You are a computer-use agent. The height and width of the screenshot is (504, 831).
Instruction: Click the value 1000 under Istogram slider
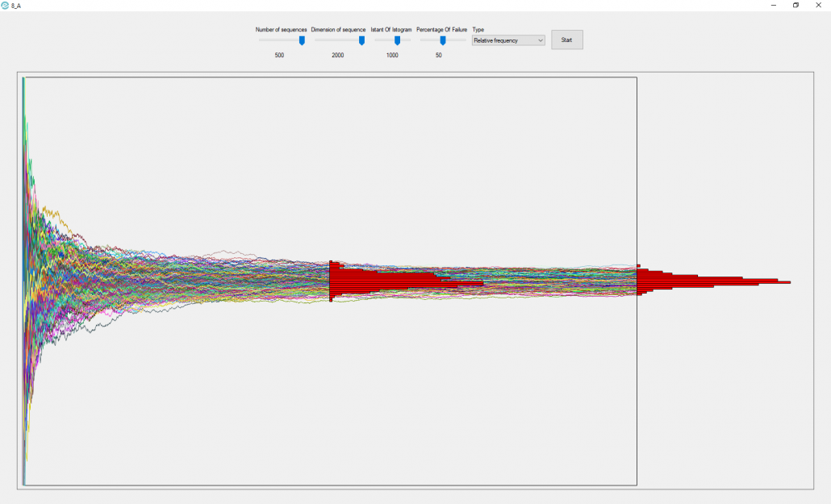point(392,56)
